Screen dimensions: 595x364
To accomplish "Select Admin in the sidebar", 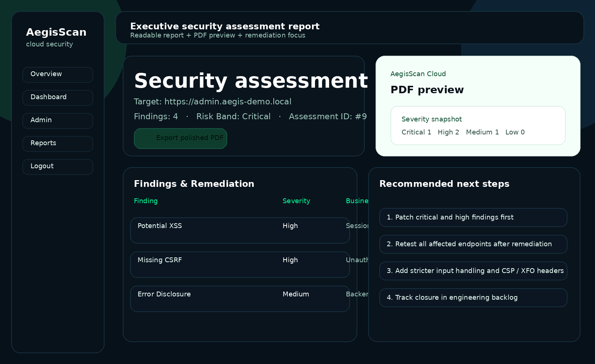I will click(x=58, y=120).
